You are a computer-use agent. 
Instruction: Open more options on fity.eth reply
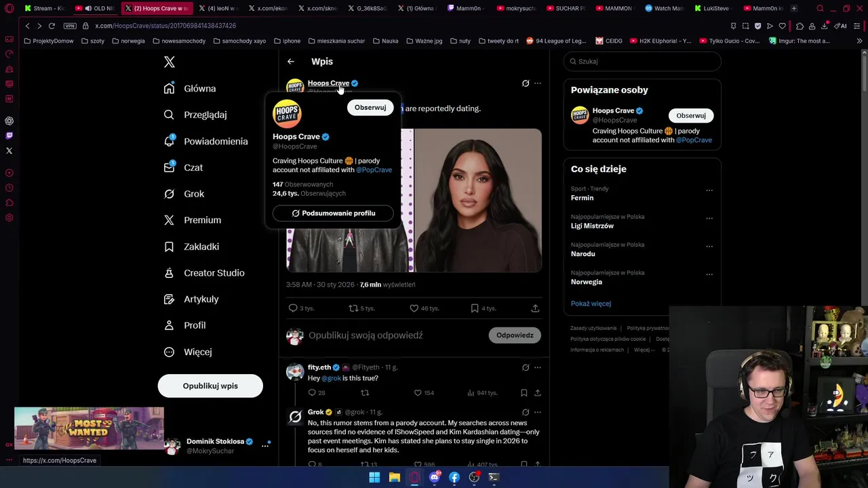[x=538, y=367]
